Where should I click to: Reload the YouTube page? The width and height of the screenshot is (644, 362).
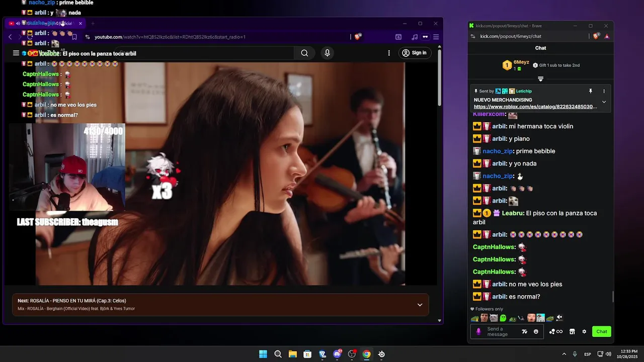click(x=30, y=37)
